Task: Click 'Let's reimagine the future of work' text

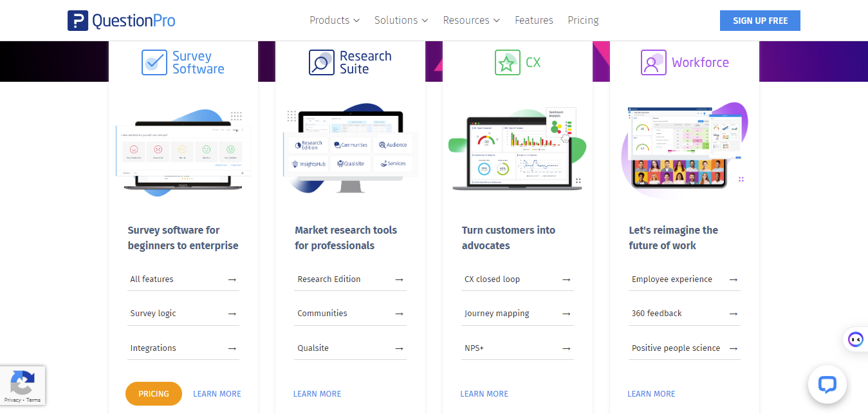Action: tap(673, 238)
